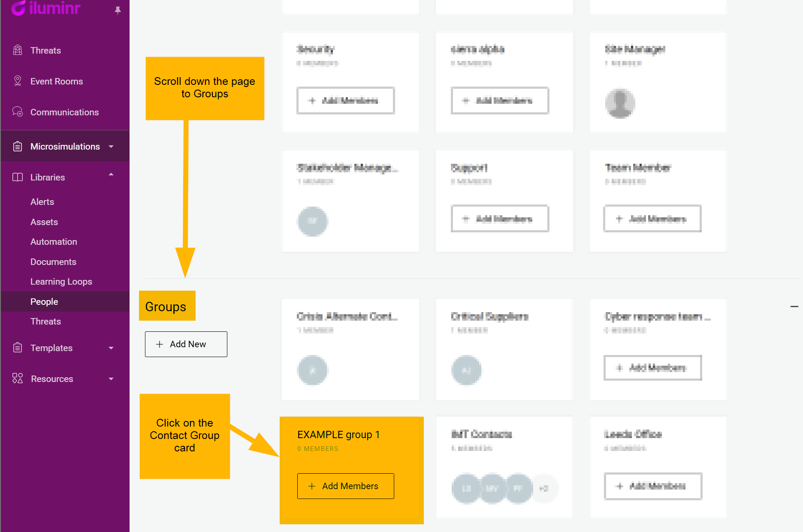Click the Microsimulations clipboard icon
This screenshot has width=803, height=532.
point(18,146)
